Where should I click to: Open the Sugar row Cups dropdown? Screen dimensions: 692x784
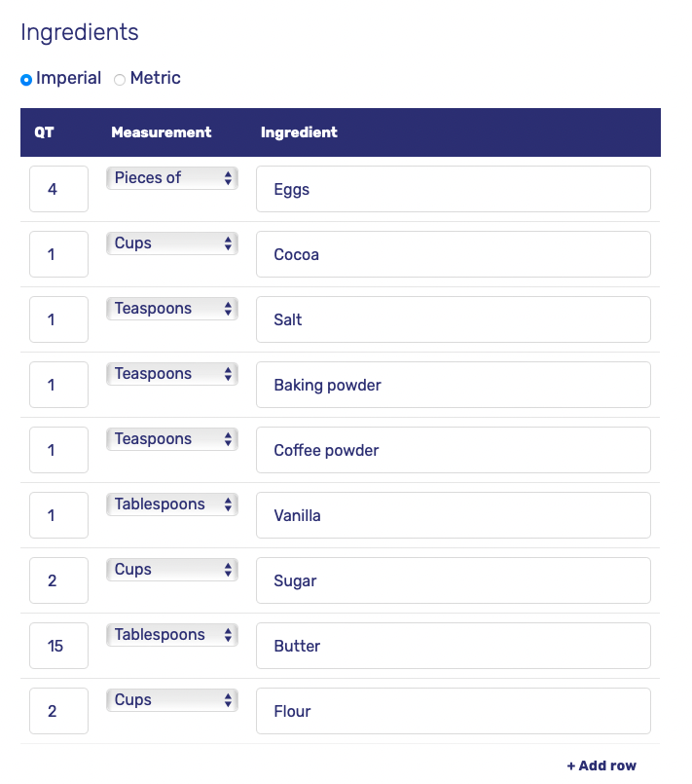click(x=171, y=570)
